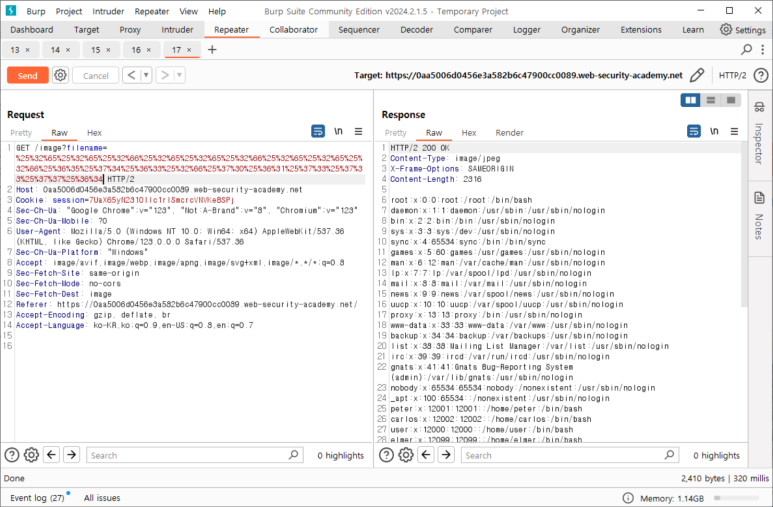Open the Burp menu

(x=35, y=11)
